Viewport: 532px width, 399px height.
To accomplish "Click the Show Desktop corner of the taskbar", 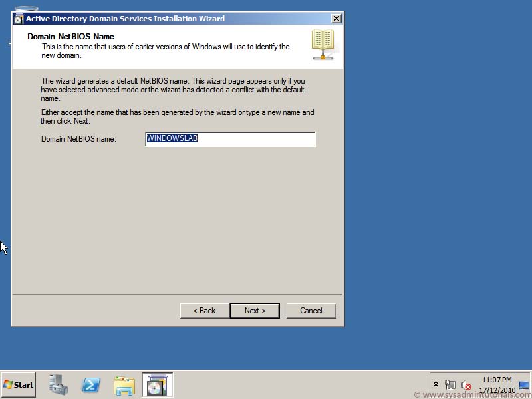I will pyautogui.click(x=527, y=384).
